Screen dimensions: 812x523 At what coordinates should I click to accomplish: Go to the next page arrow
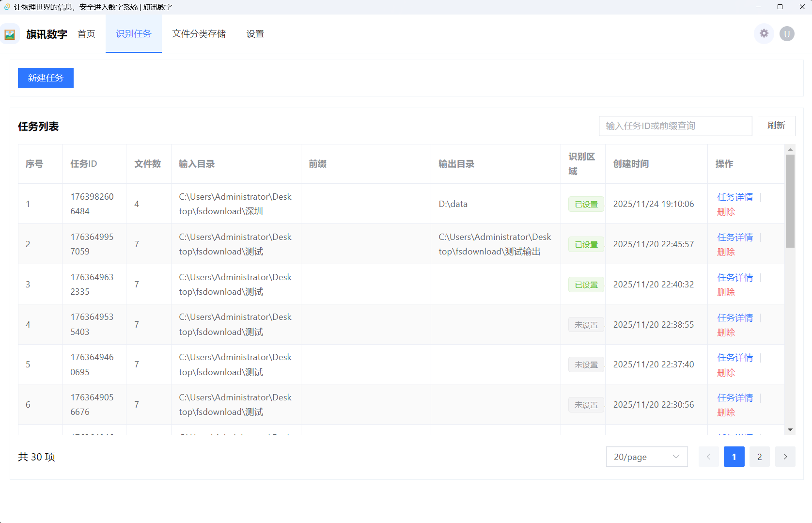[x=785, y=457]
